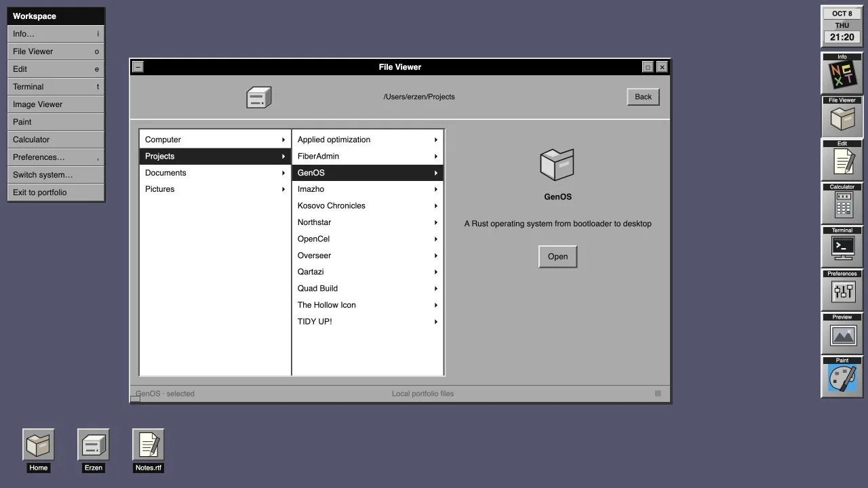Click the drive icon in File Viewer header

[258, 97]
